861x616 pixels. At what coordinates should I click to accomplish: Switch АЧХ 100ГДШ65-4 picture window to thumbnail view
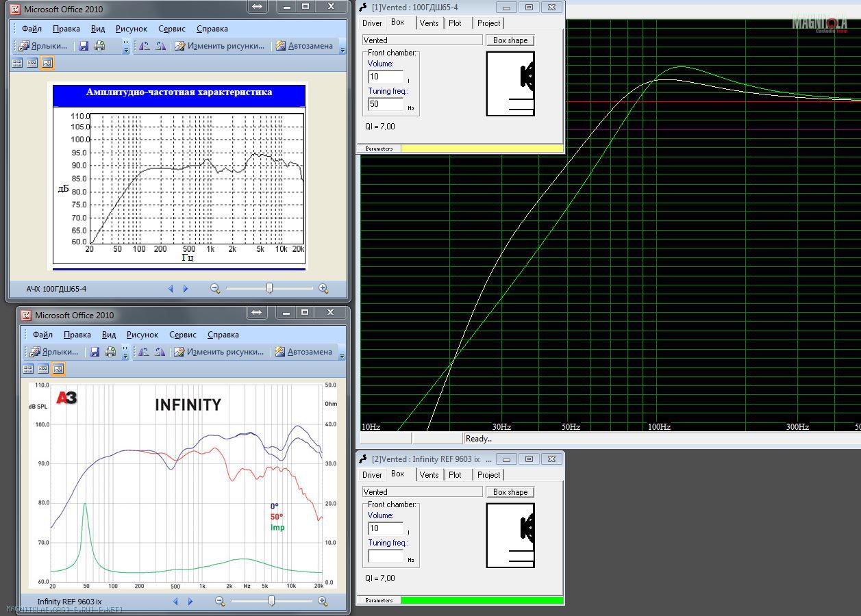tap(17, 63)
